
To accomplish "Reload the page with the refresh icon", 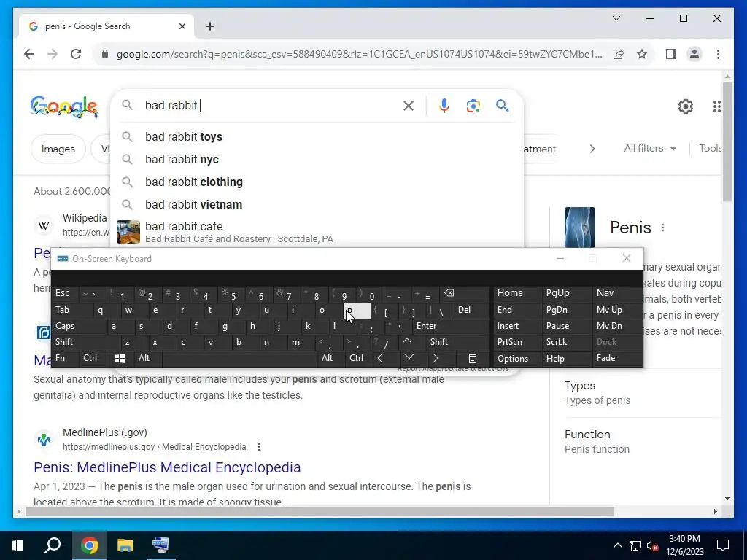I will (76, 54).
